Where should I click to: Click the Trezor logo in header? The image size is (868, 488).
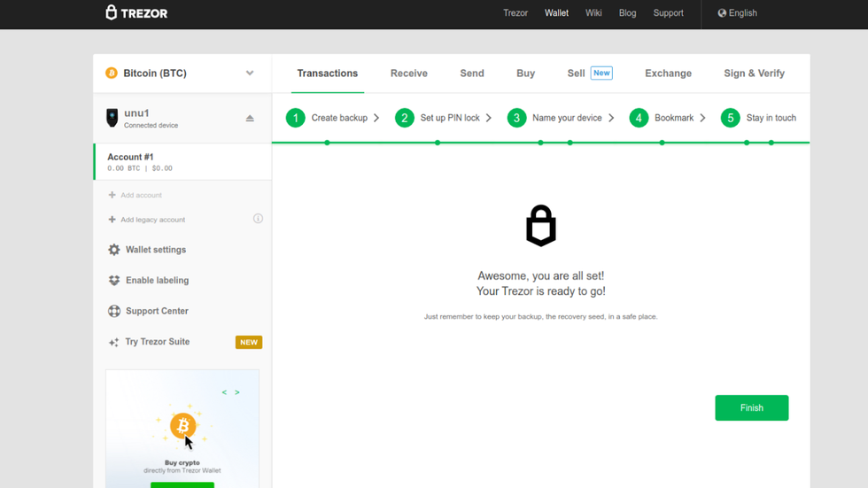point(136,13)
